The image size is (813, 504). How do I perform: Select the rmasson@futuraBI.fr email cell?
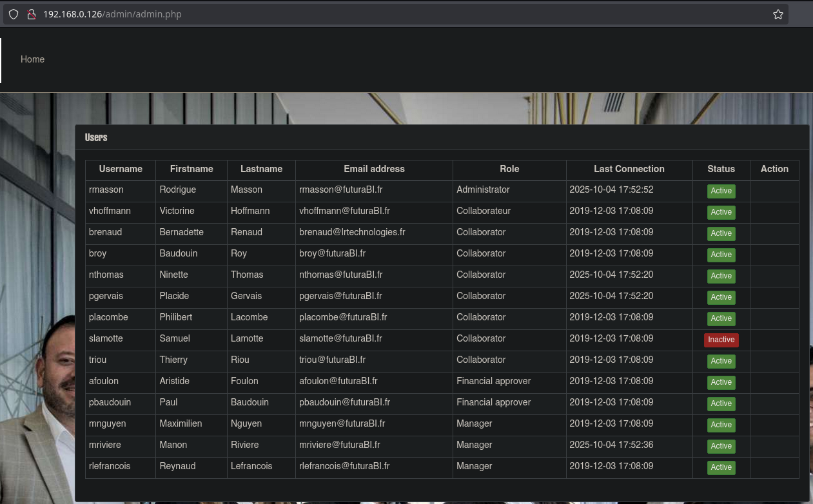tap(341, 189)
